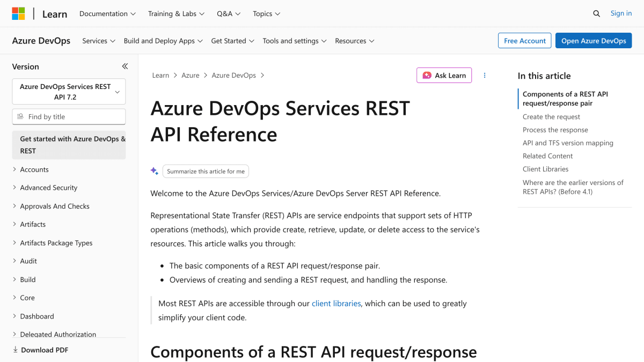Click the Free Account button
The height and width of the screenshot is (362, 644).
tap(524, 41)
